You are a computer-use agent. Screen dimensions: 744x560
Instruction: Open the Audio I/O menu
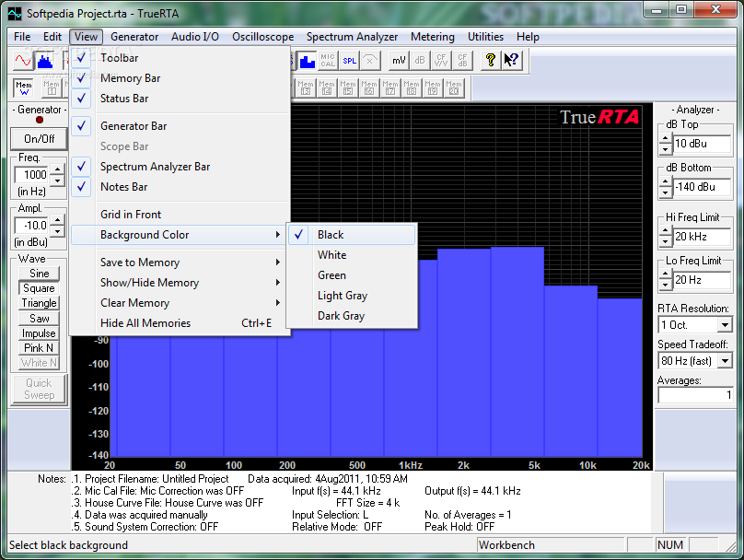pos(195,37)
